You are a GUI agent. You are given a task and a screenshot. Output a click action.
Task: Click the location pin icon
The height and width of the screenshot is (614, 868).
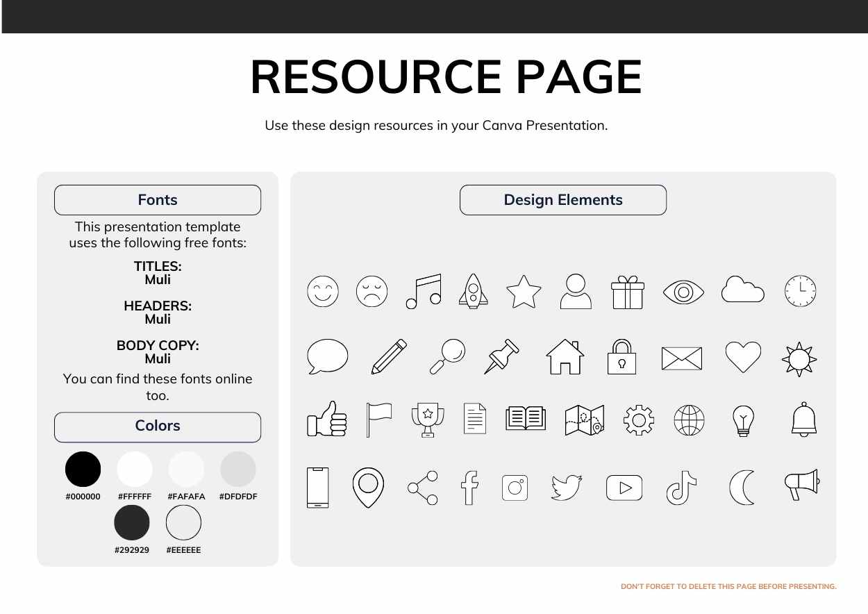tap(369, 488)
